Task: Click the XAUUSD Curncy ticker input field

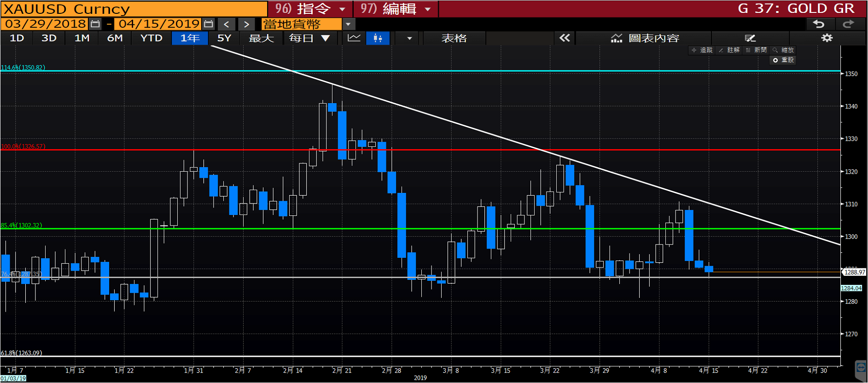Action: [x=134, y=9]
